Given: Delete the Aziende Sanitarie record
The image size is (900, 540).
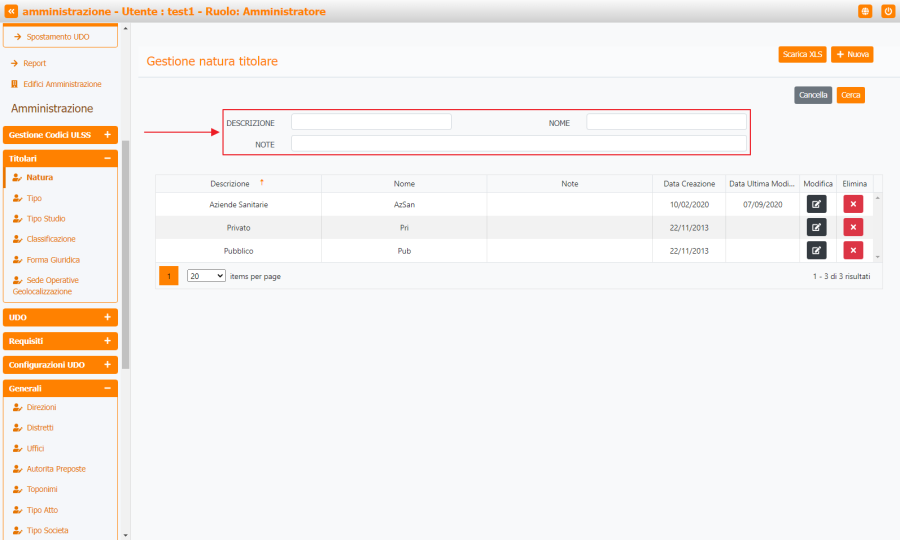Looking at the screenshot, I should click(853, 204).
